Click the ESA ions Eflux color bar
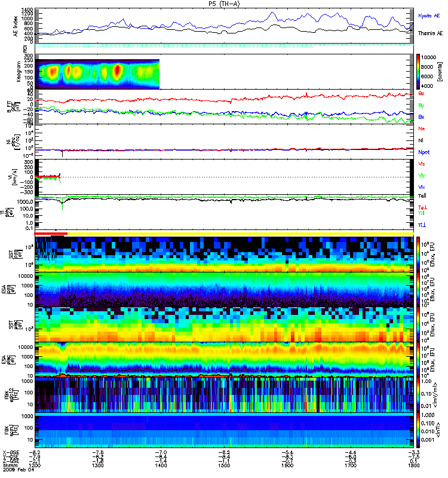This screenshot has height=478, width=448. point(418,290)
